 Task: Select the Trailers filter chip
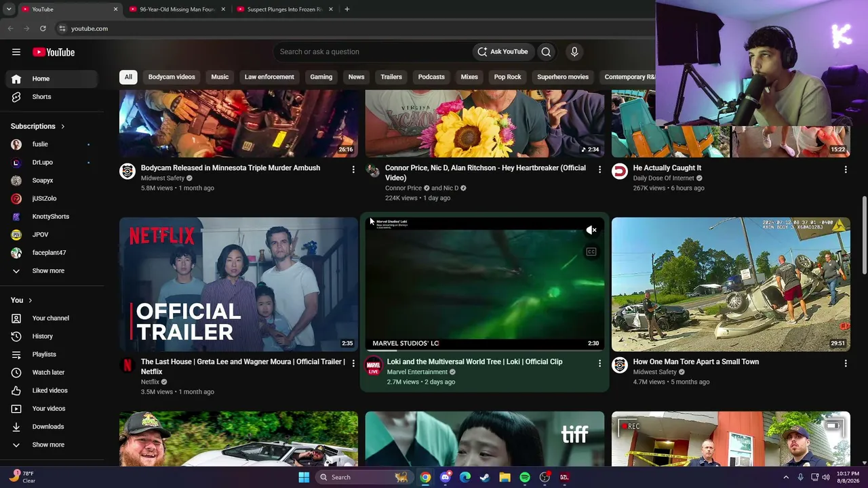click(391, 77)
